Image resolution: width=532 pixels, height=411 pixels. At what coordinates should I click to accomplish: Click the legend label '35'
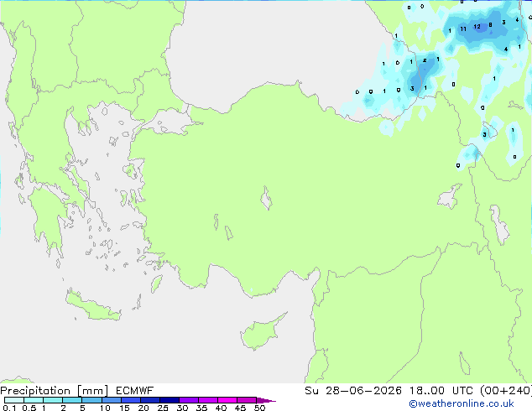tap(201, 408)
